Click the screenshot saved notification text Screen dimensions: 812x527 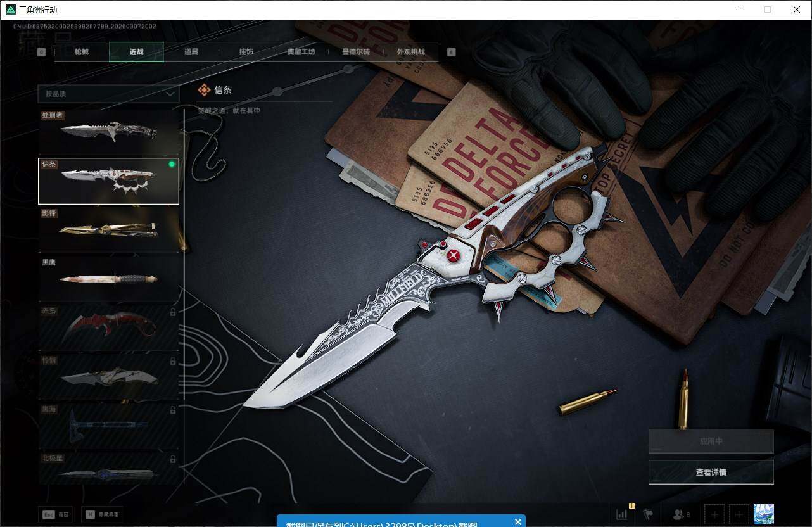click(x=381, y=524)
